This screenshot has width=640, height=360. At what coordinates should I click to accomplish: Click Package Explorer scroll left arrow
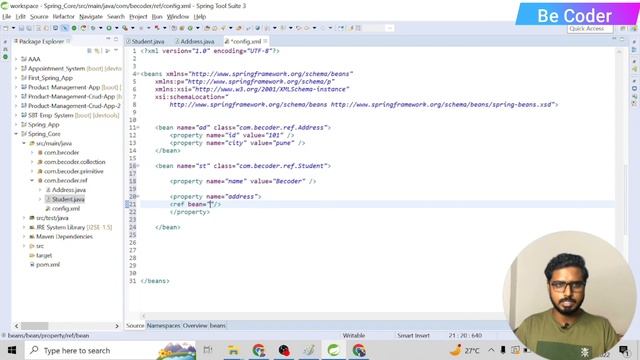(16, 326)
